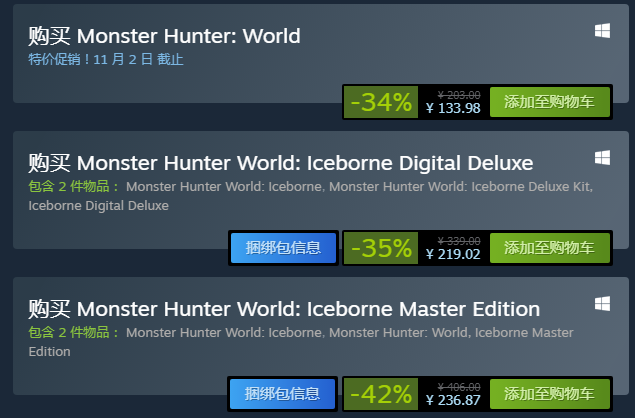Add Iceborne Digital Deluxe to cart
Viewport: 635px width, 418px height.
550,248
